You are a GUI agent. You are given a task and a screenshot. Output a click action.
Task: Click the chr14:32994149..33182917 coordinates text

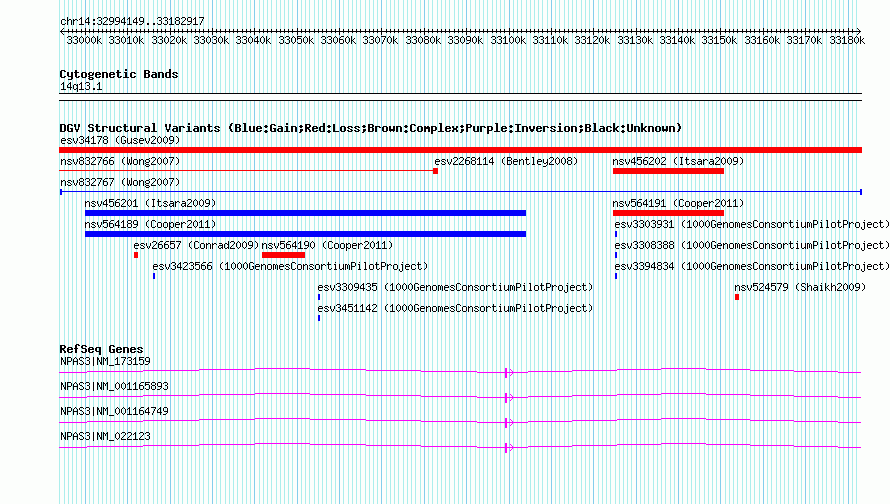(x=132, y=21)
